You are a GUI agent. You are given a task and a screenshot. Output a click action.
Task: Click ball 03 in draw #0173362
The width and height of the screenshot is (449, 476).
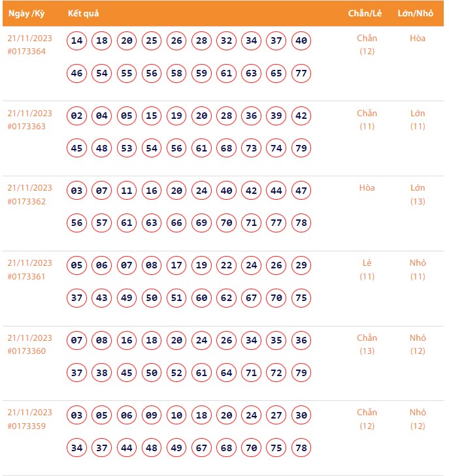tap(77, 191)
